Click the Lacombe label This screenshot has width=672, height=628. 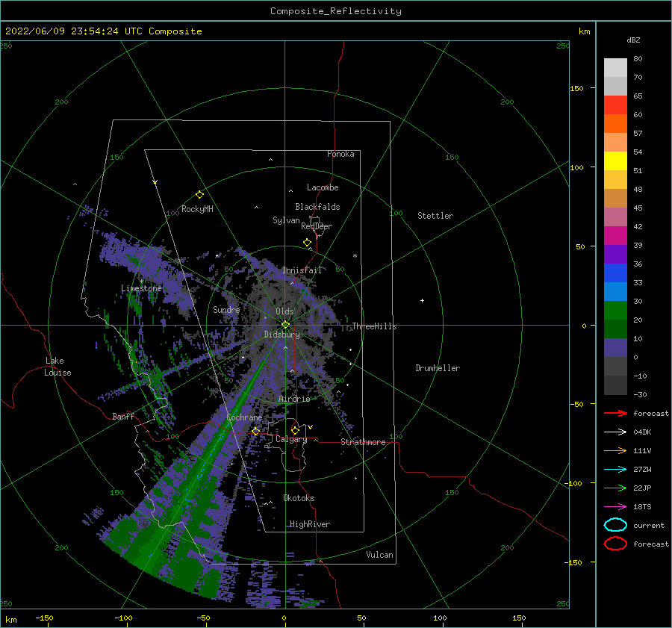coord(323,187)
